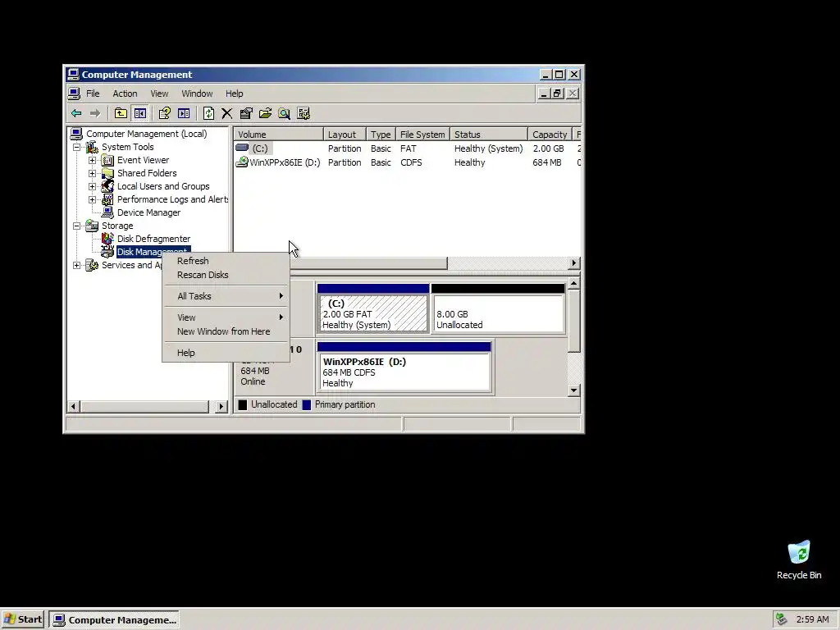840x630 pixels.
Task: Expand the Event Viewer node
Action: (x=92, y=160)
